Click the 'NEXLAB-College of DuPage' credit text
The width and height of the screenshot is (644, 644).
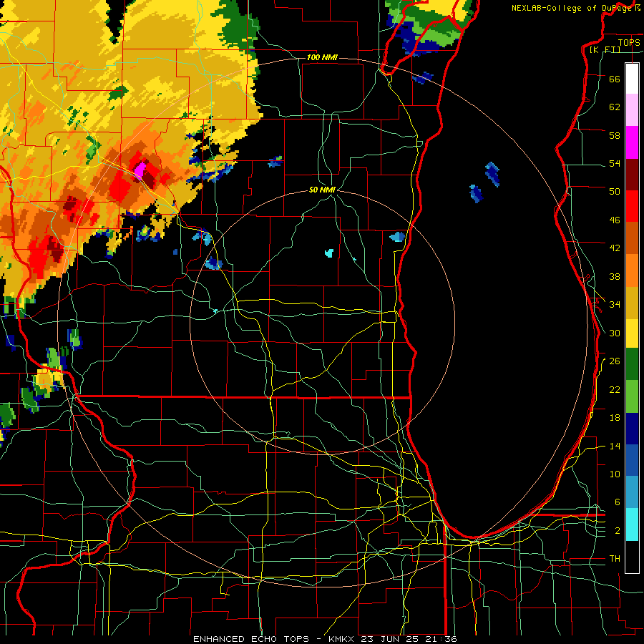572,8
